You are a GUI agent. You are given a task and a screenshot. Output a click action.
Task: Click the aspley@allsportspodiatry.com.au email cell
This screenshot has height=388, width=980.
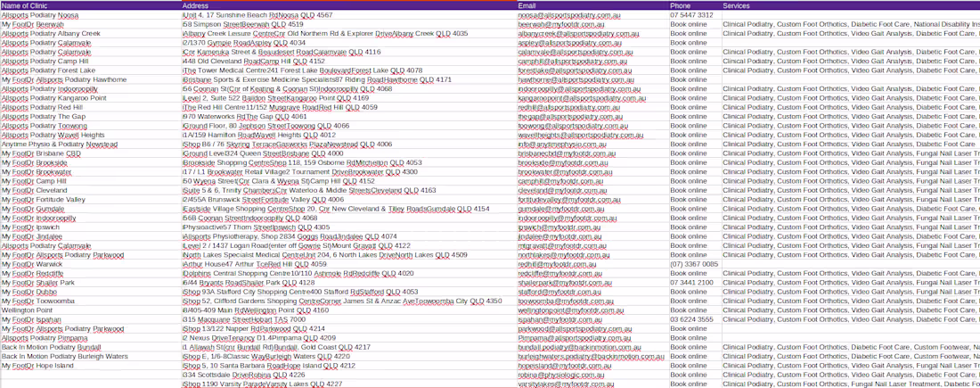(593, 43)
